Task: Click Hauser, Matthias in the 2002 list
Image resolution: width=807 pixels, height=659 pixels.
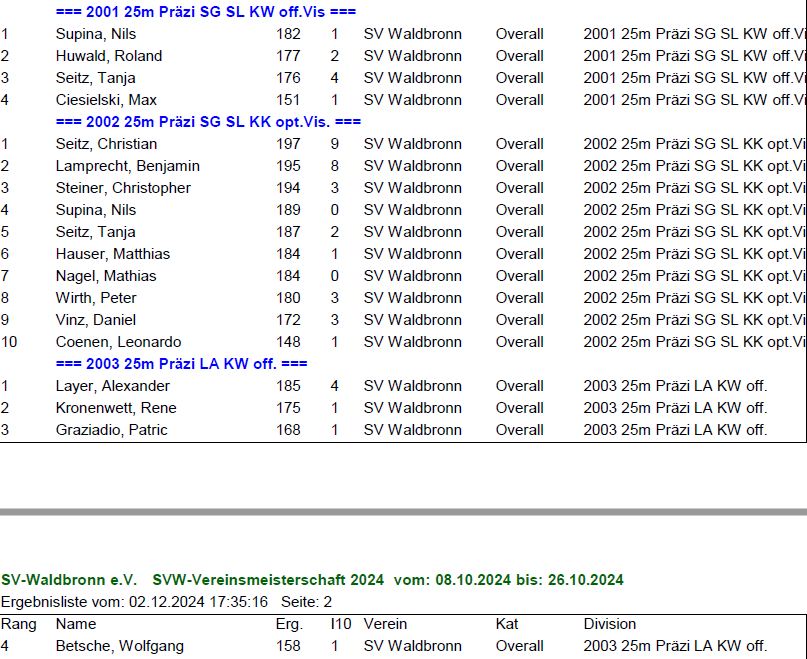Action: pos(112,254)
